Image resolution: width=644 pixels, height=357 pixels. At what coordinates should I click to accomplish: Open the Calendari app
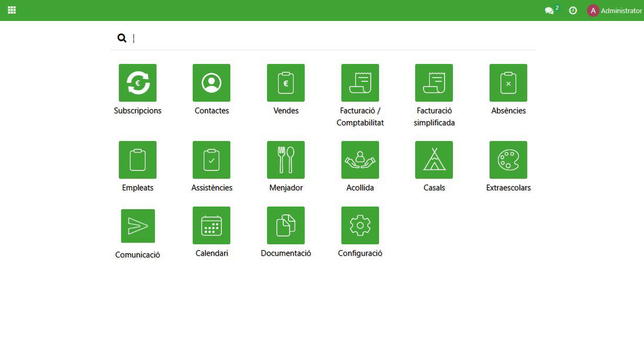tap(212, 225)
